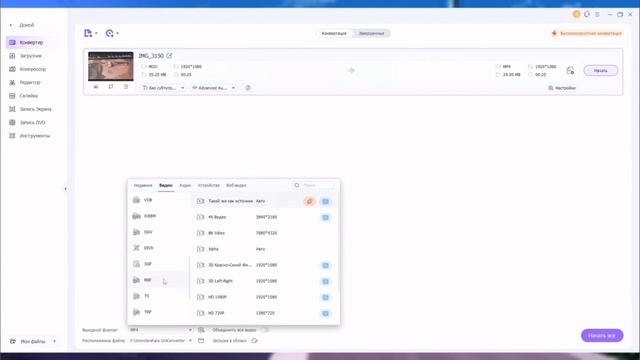Click the crop icon under the thumbnail

click(x=111, y=87)
